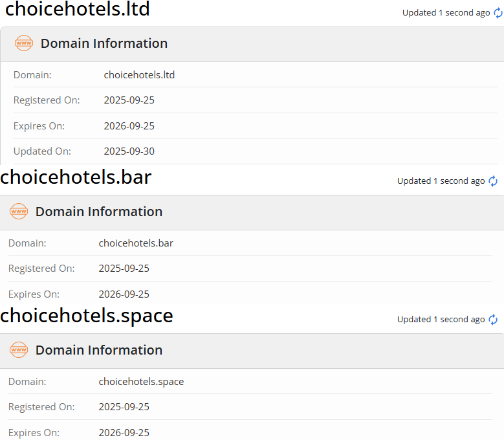The width and height of the screenshot is (504, 440).
Task: Refresh the choicehotels.ltd lookup
Action: click(x=498, y=13)
